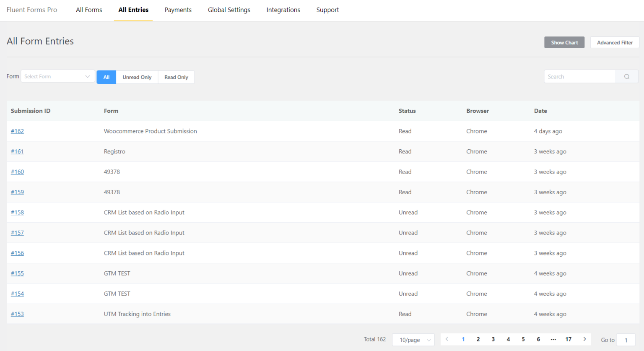Click the previous page arrow
The image size is (644, 351).
pos(447,339)
